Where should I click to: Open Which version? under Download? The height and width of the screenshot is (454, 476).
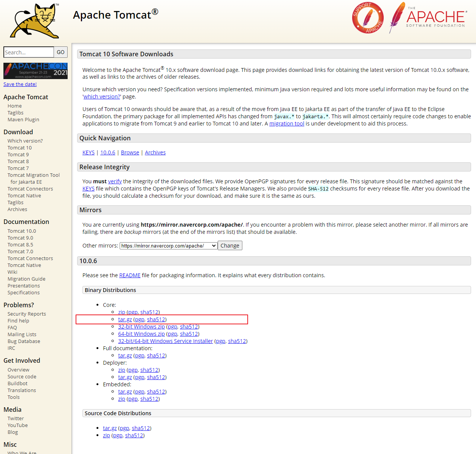point(25,141)
